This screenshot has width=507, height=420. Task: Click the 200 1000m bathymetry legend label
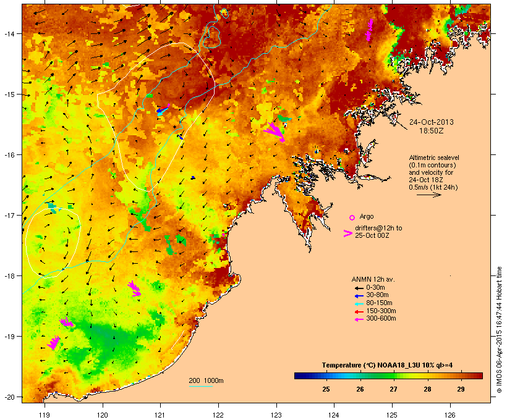pyautogui.click(x=206, y=380)
